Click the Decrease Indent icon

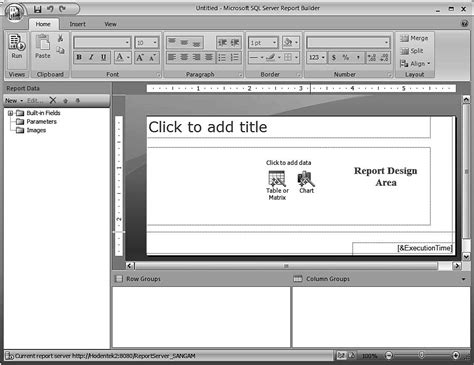222,42
